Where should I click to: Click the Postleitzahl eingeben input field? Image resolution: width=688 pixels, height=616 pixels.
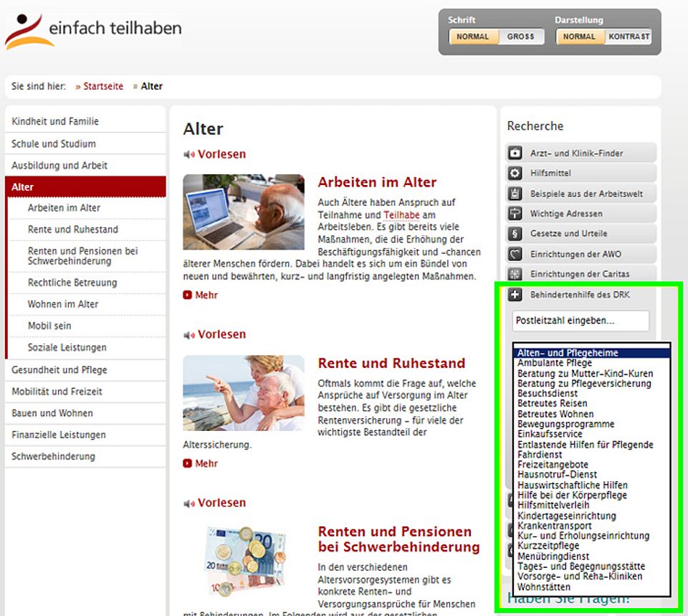click(580, 321)
